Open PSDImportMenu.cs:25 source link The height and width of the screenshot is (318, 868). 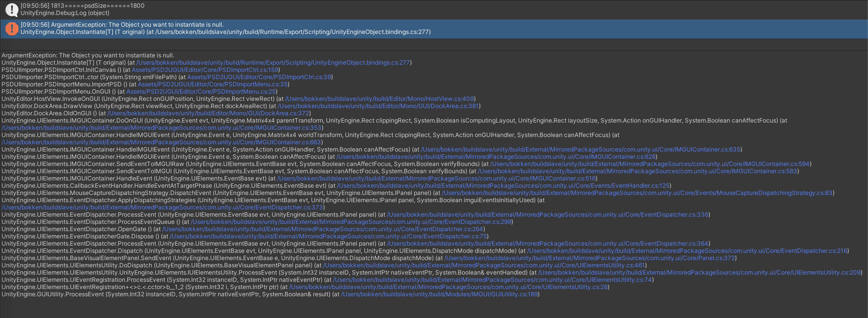(201, 92)
